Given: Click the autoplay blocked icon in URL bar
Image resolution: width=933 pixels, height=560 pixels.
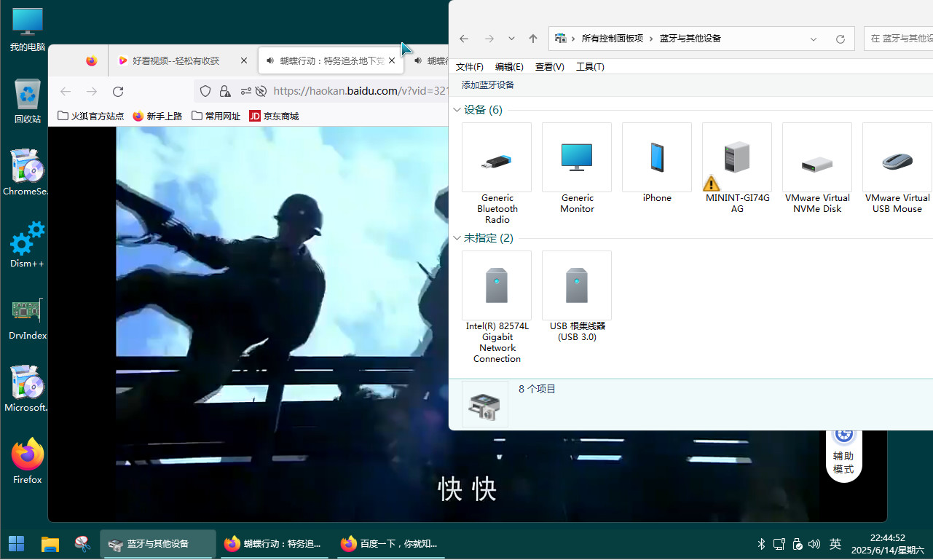Looking at the screenshot, I should tap(261, 91).
